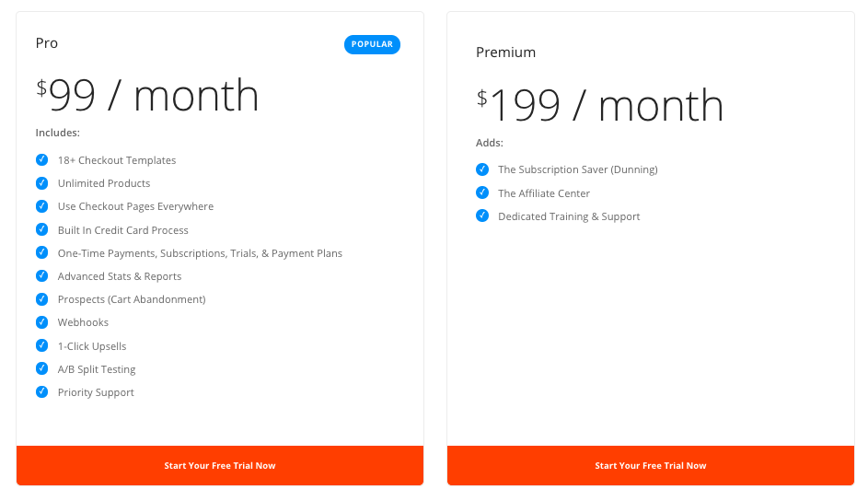Click the $99 / month price text

pos(147,95)
